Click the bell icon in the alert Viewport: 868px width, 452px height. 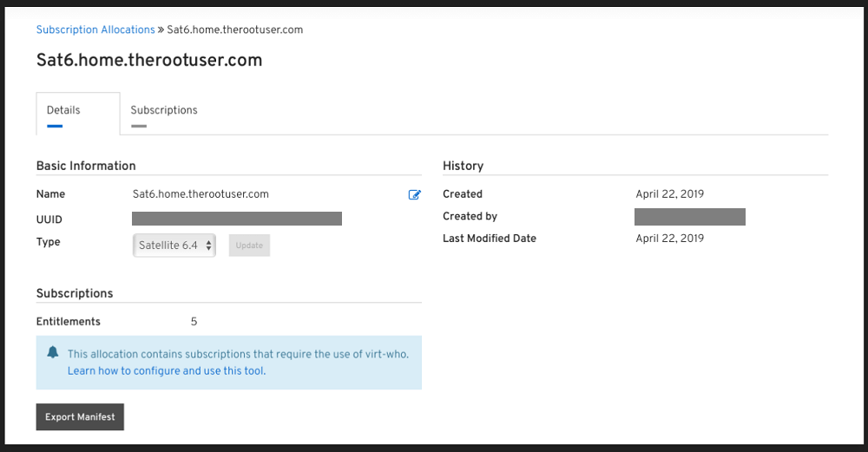(x=53, y=352)
